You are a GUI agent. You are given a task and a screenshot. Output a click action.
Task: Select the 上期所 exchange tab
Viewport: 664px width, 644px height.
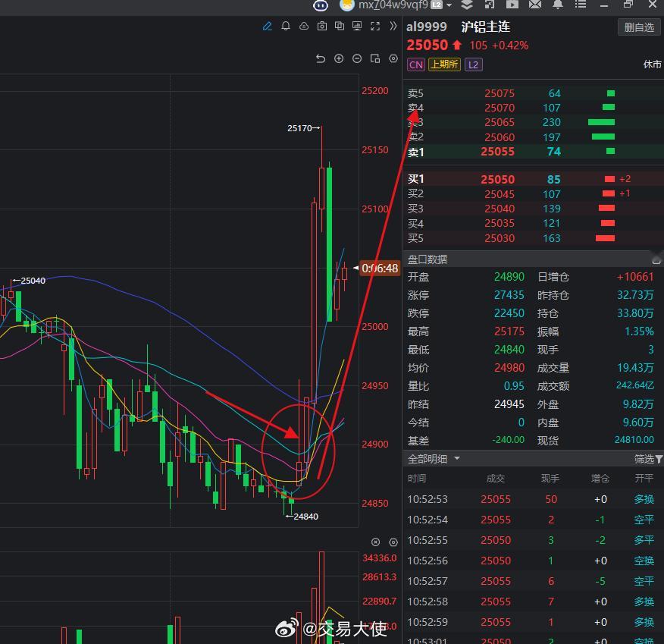point(444,64)
